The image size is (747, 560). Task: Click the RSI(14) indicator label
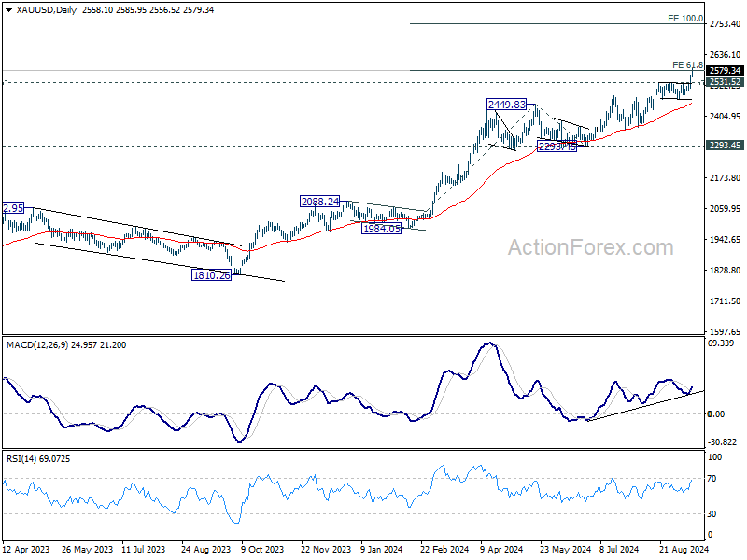tap(23, 457)
